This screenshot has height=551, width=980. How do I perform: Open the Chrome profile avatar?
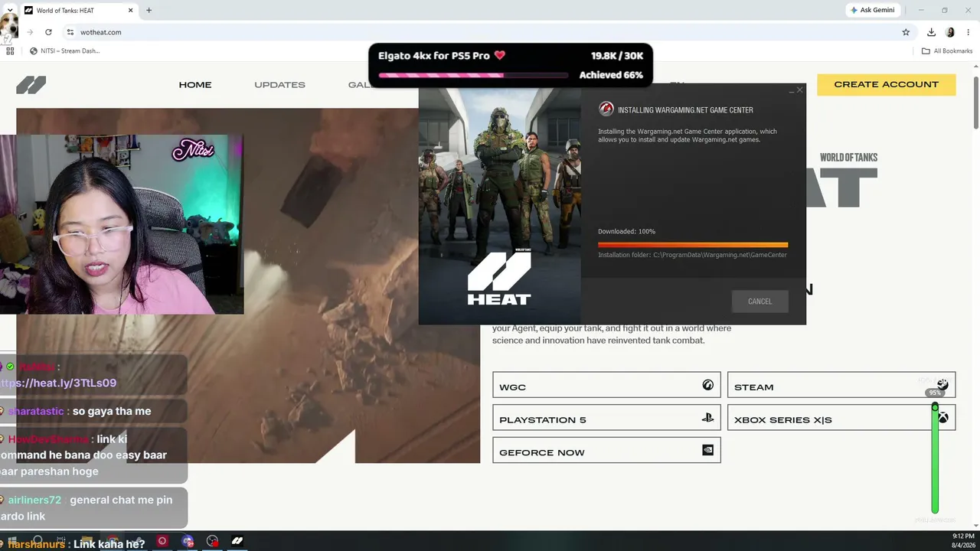(x=950, y=32)
